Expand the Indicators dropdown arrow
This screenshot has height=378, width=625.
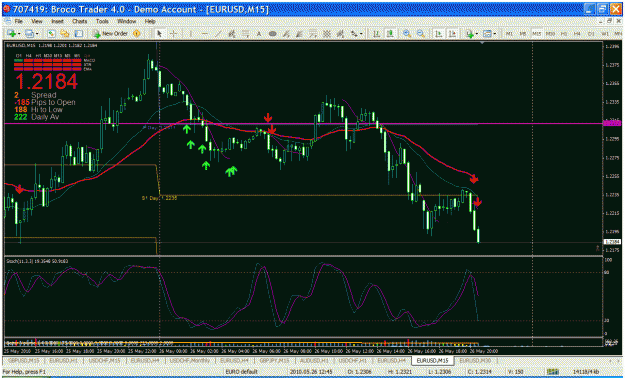(x=476, y=34)
